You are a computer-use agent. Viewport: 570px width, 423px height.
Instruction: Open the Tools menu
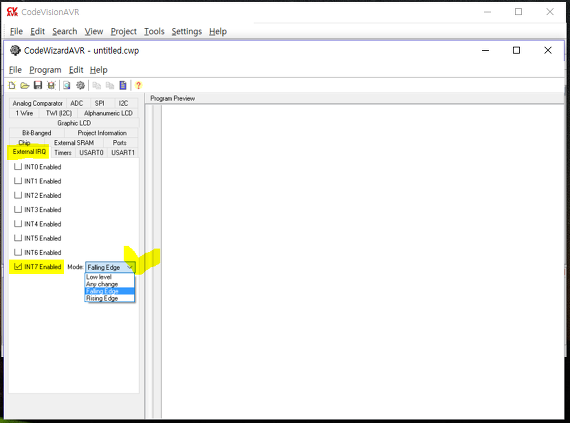tap(154, 32)
